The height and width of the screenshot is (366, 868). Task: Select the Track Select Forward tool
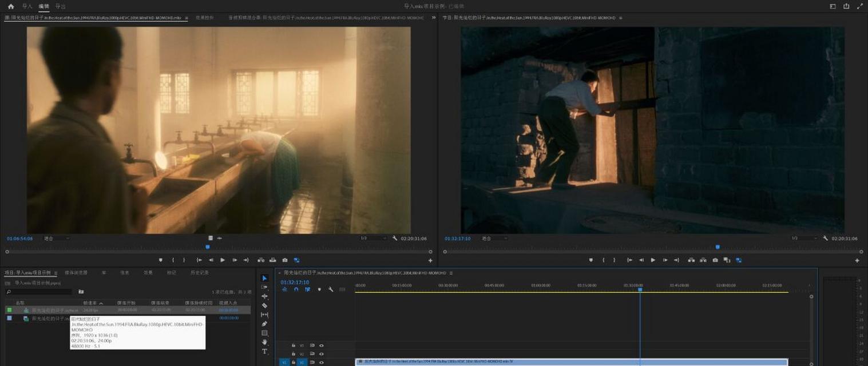[x=264, y=287]
